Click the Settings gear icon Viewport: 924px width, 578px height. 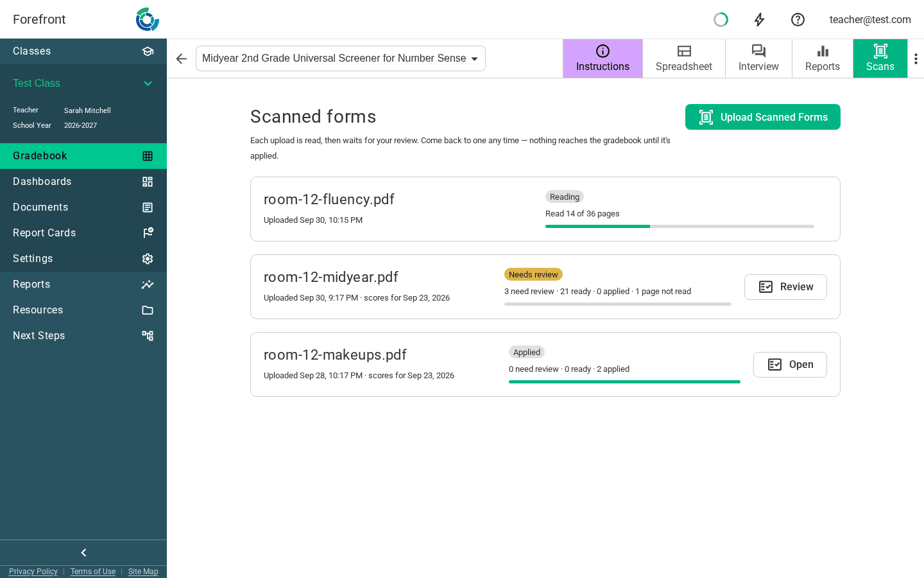coord(148,259)
